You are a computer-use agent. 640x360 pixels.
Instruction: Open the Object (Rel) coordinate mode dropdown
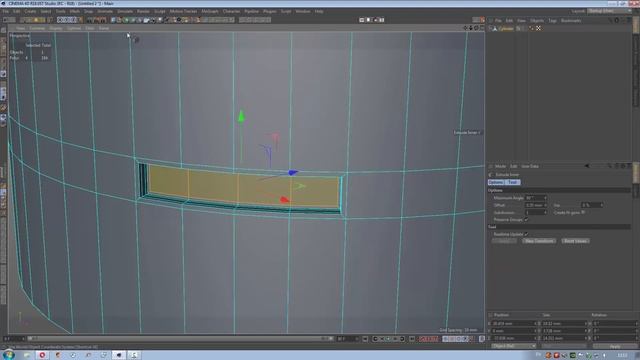(514, 346)
